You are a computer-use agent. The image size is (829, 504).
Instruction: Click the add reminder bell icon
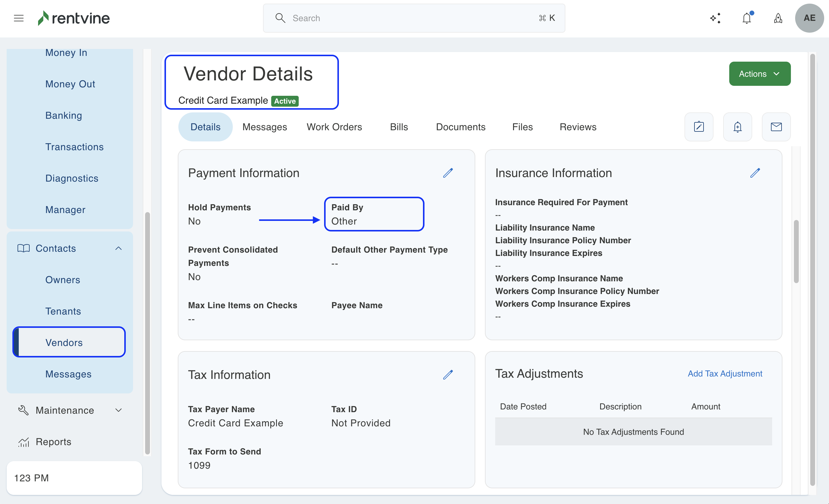737,127
